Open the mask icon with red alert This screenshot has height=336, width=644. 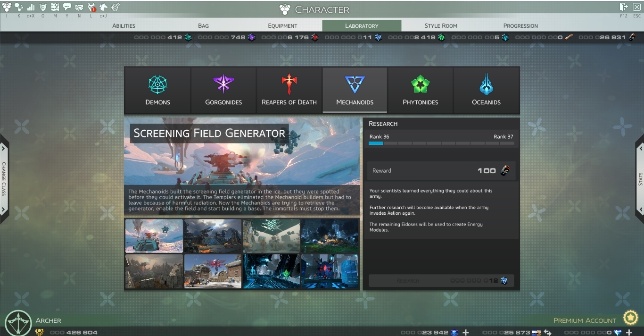[x=91, y=7]
